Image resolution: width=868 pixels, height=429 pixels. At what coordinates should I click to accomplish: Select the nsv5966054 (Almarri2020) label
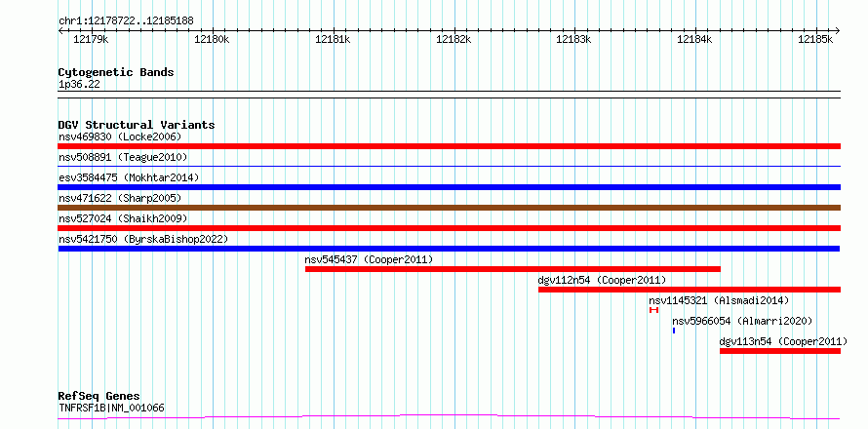point(742,321)
